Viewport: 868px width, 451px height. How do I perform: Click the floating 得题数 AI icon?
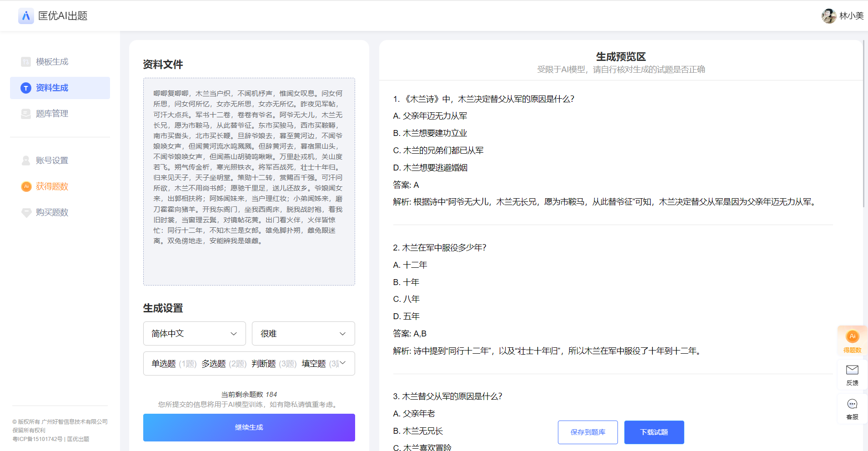click(852, 336)
